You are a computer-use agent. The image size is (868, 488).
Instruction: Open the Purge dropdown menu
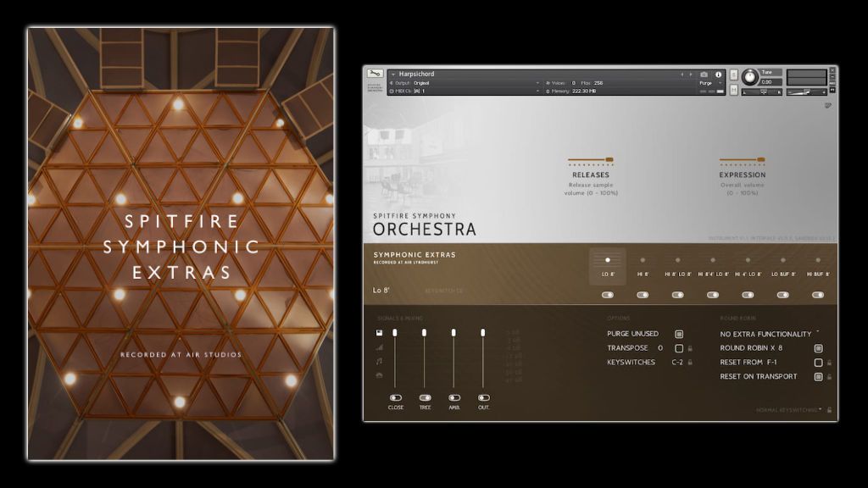(711, 83)
